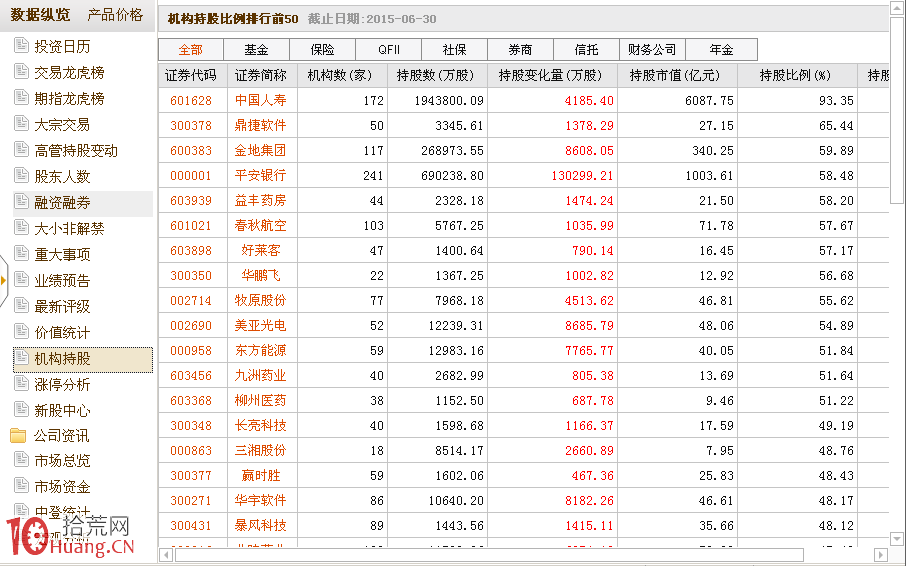The height and width of the screenshot is (566, 906).
Task: Sort by the 持股市值(亿元) column header
Action: pyautogui.click(x=677, y=75)
